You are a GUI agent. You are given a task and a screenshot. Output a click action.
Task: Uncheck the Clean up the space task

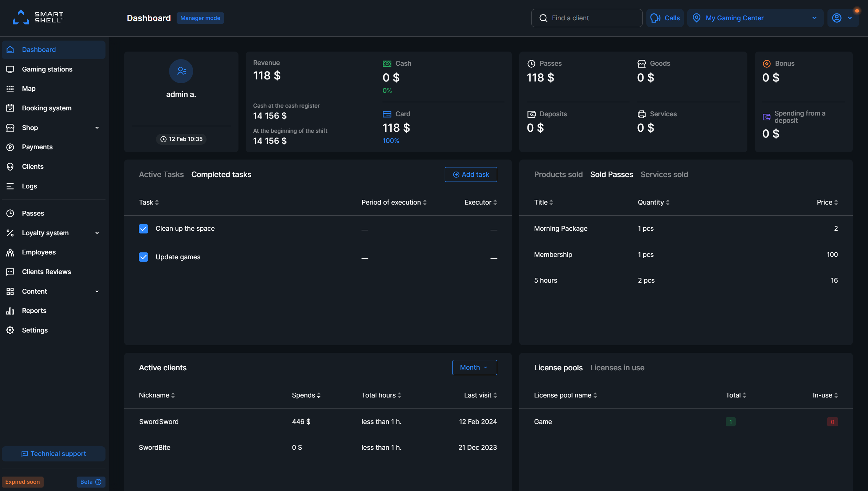pos(143,228)
